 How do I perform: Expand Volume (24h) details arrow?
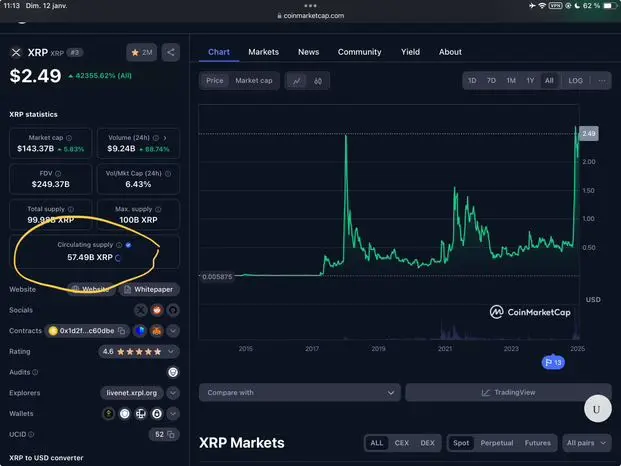point(165,138)
